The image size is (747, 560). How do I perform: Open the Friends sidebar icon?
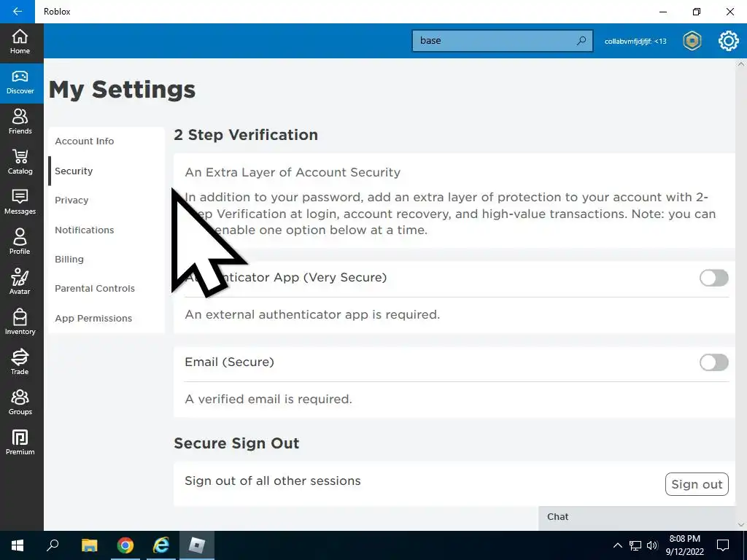pyautogui.click(x=20, y=121)
